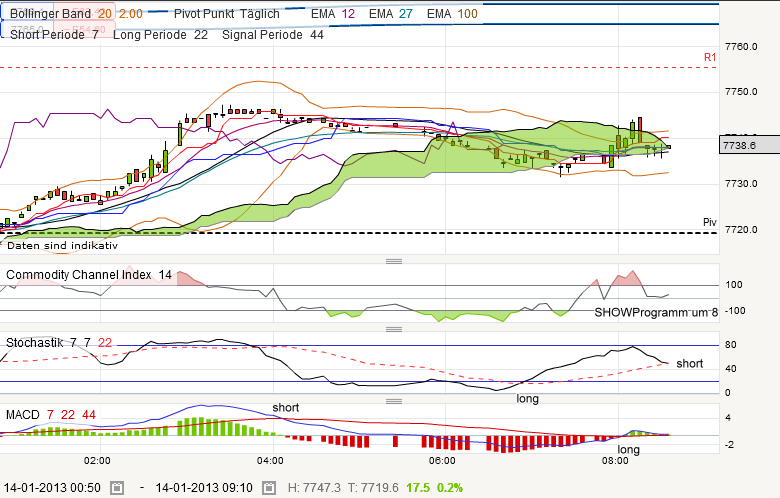Image resolution: width=780 pixels, height=498 pixels.
Task: Click the Bollinger Band period value 20
Action: [105, 14]
